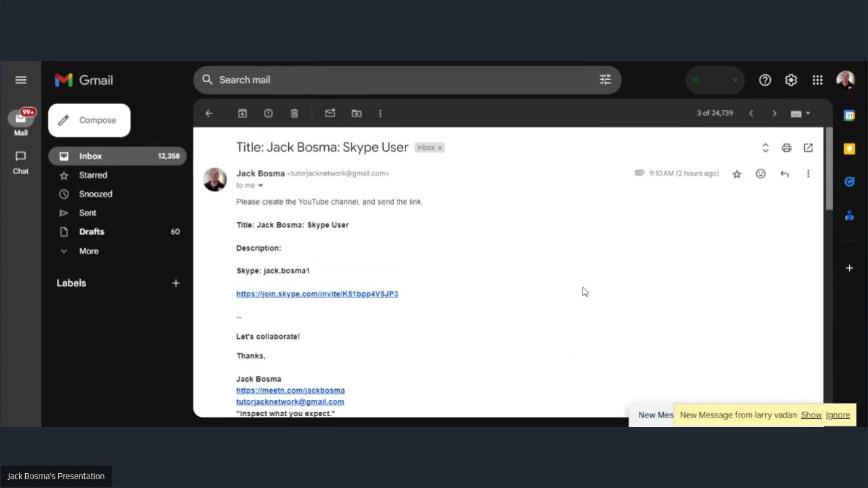Viewport: 868px width, 488px height.
Task: Open Gmail Support help icon
Action: 765,80
